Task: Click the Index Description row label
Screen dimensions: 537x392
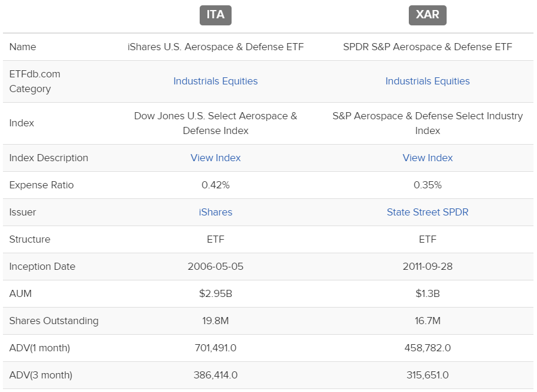Action: click(48, 158)
